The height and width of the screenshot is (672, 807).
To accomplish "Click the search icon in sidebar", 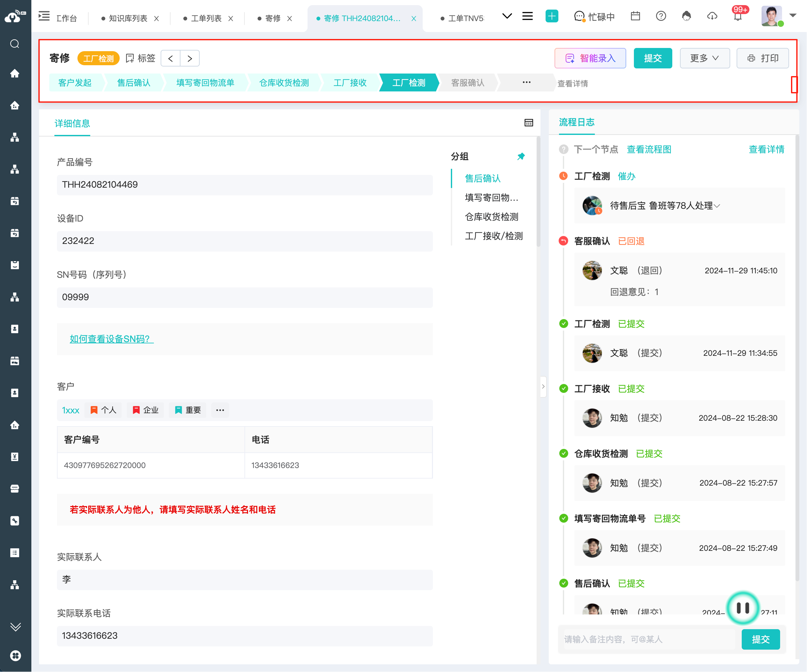I will 15,44.
